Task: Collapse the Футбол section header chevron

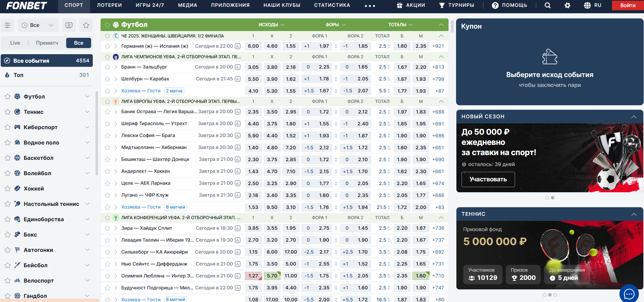Action: click(441, 25)
